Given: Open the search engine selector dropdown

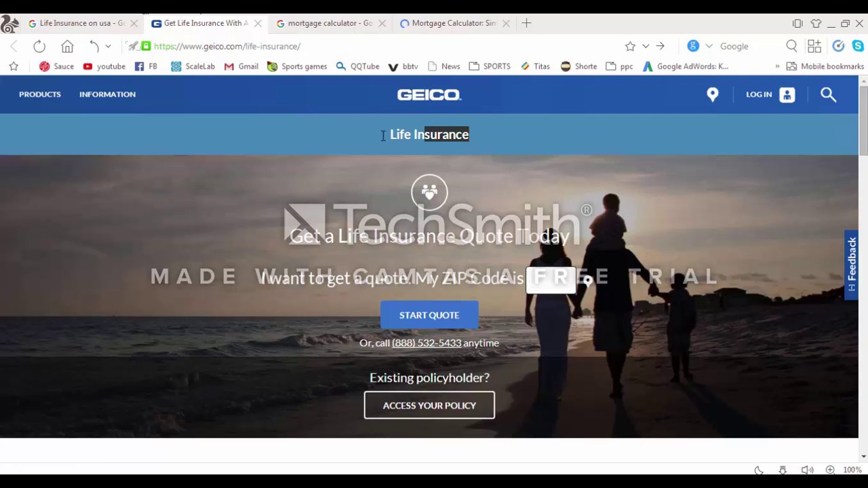Looking at the screenshot, I should pos(709,46).
